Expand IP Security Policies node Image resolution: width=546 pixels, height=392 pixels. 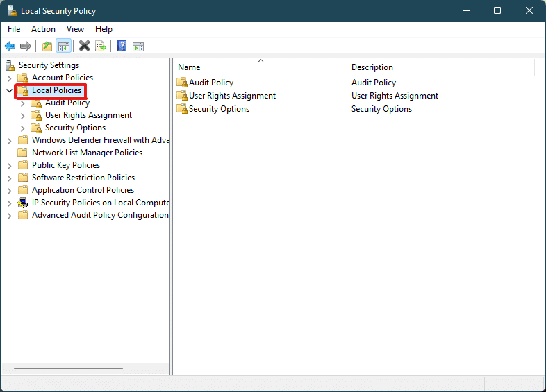10,203
